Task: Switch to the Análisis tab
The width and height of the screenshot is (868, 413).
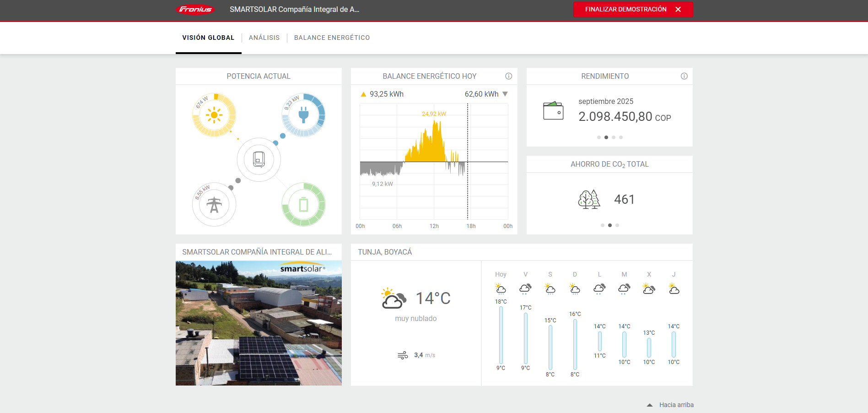Action: point(264,38)
